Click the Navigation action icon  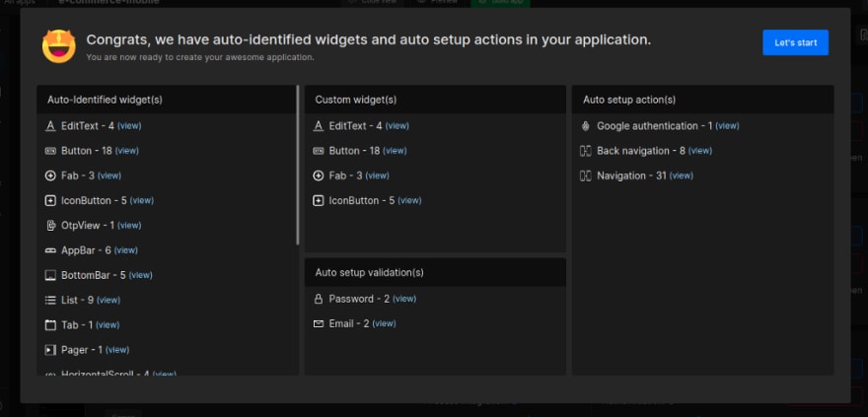586,175
